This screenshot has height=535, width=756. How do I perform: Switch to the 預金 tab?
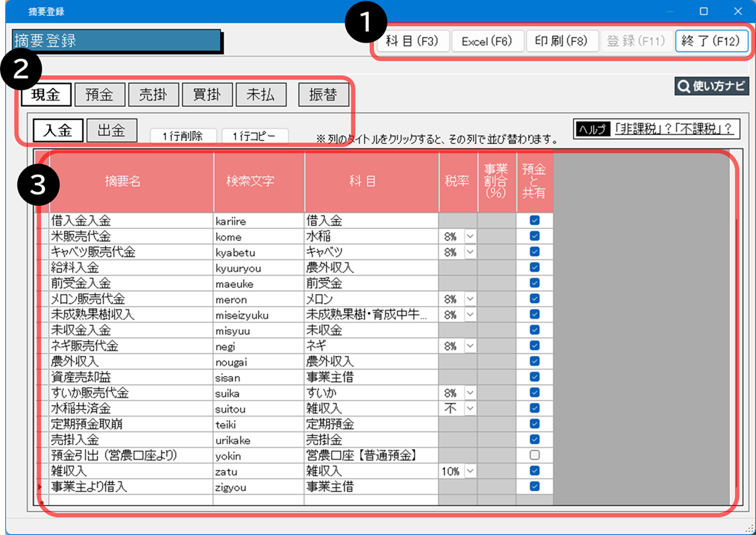[99, 95]
